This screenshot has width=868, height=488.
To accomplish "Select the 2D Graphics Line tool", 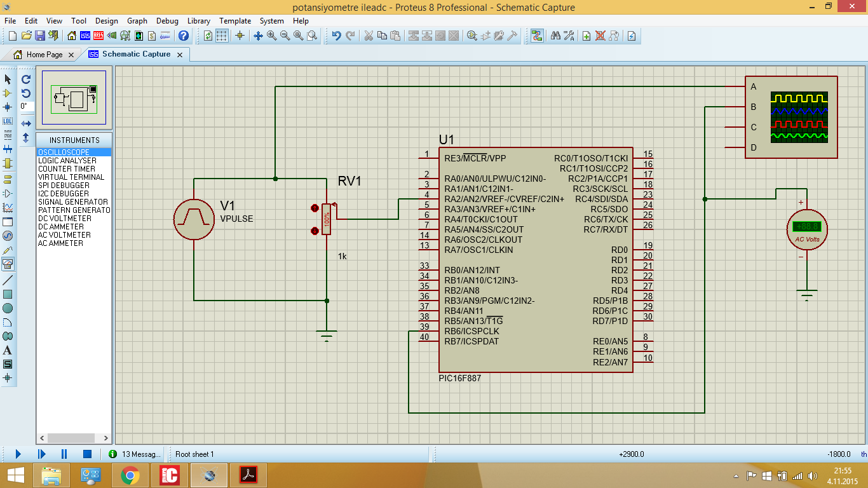I will (8, 280).
